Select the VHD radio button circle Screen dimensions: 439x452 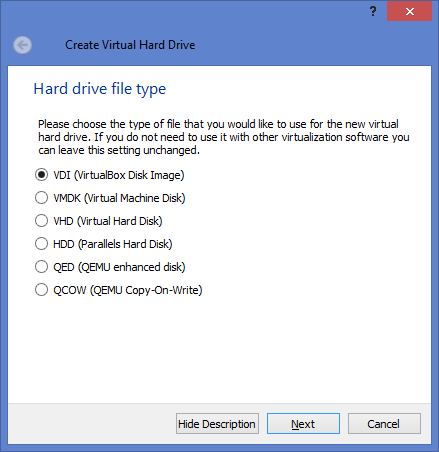pyautogui.click(x=41, y=221)
